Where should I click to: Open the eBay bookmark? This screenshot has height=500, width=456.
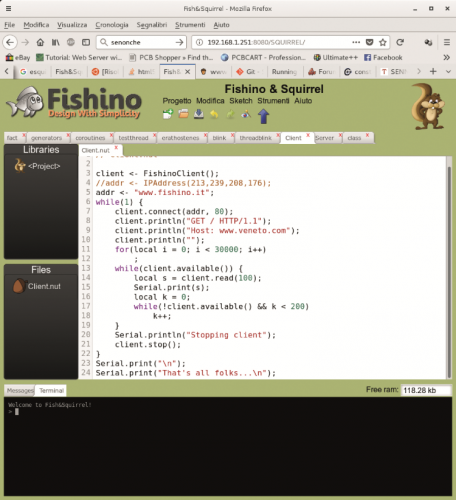[18, 58]
